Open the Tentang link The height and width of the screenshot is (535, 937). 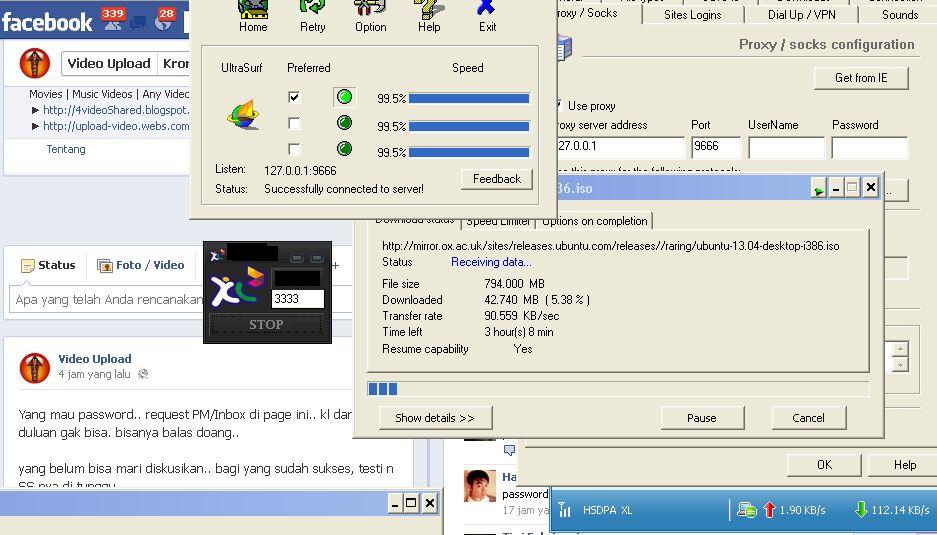tap(66, 149)
